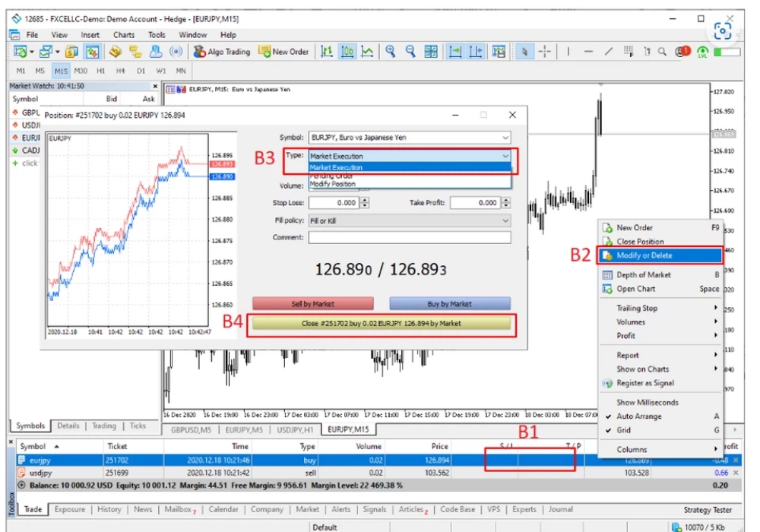Focus the Comment input field
Screen dimensions: 760x532
[x=410, y=237]
